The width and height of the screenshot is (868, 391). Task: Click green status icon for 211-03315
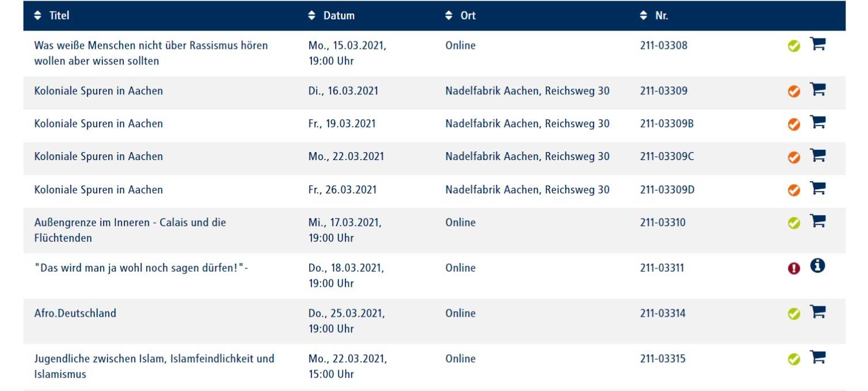coord(794,359)
